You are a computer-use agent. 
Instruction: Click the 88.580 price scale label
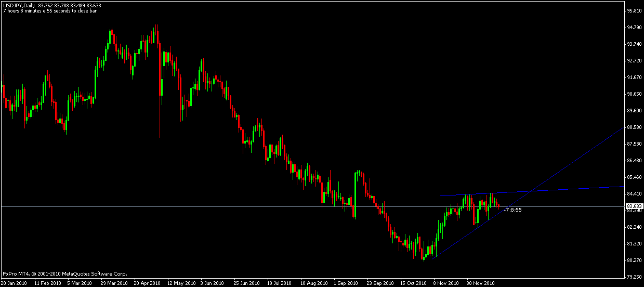633,127
